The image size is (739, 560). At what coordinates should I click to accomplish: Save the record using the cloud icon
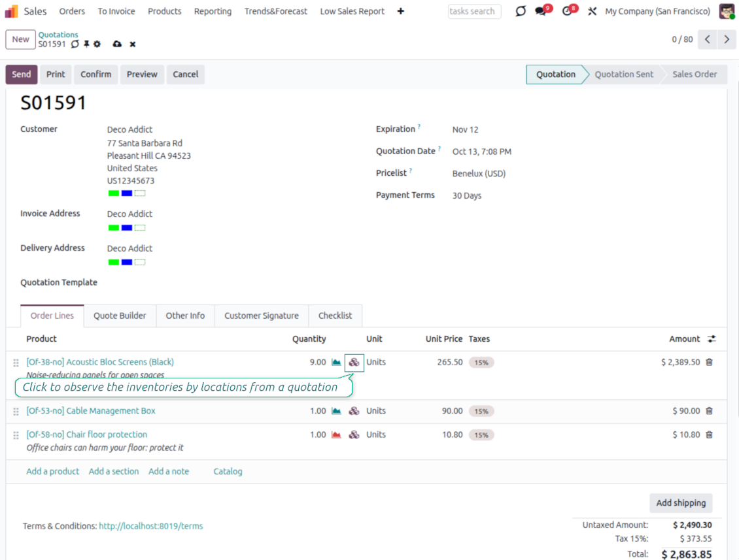coord(117,44)
